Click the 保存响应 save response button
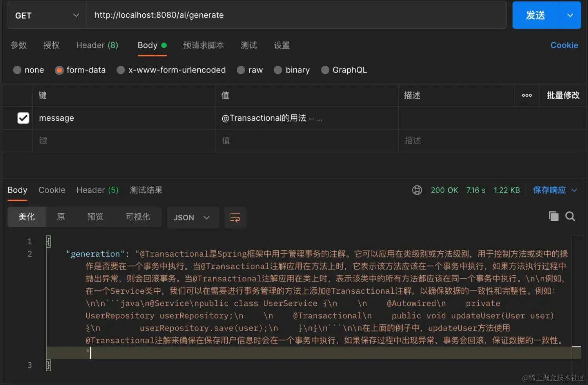588x385 pixels. tap(549, 190)
